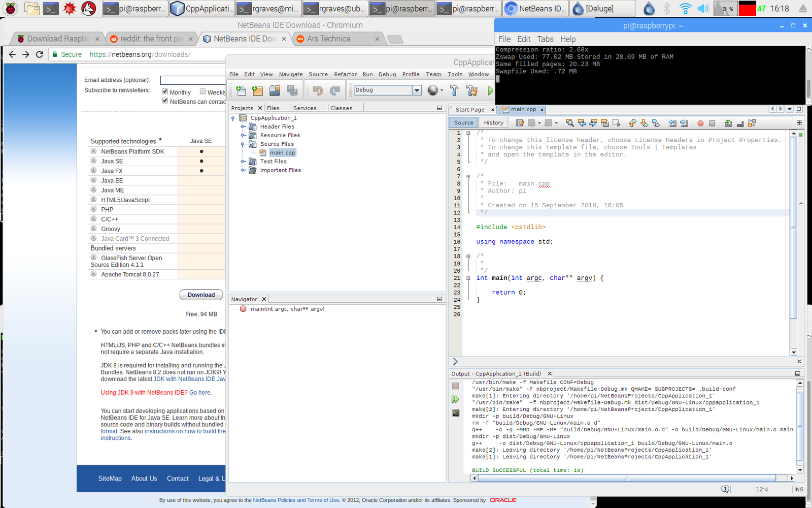Uncheck the 'NetBeans can contact' checkbox
This screenshot has width=812, height=508.
tap(165, 101)
